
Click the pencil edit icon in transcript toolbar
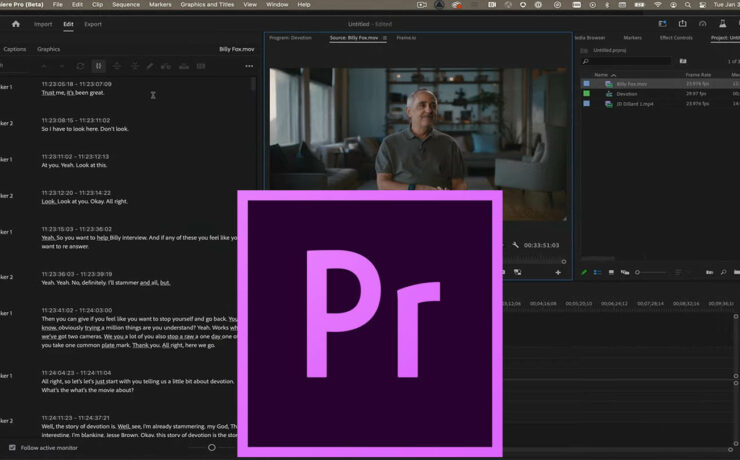150,67
